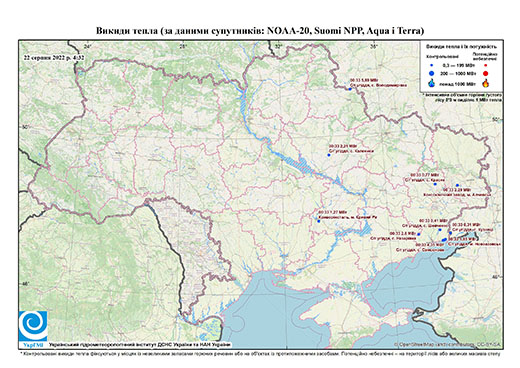
Task: Click the blue marker at Kryvyi Rih
Action: 318,221
